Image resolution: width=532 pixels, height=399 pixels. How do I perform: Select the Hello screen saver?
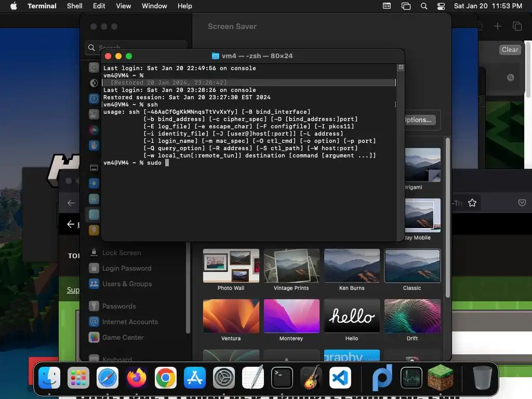352,316
